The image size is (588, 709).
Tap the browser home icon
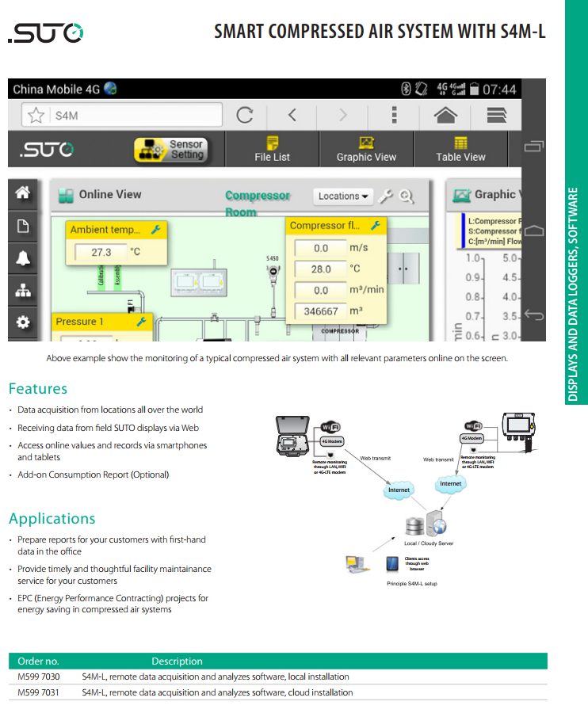[445, 115]
